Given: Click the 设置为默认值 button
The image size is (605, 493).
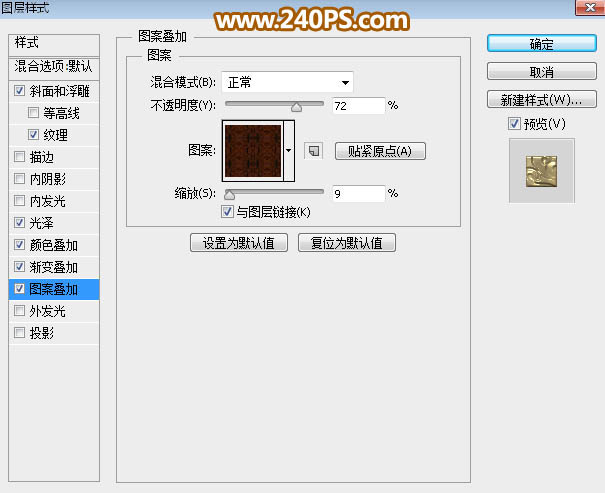Looking at the screenshot, I should 239,243.
